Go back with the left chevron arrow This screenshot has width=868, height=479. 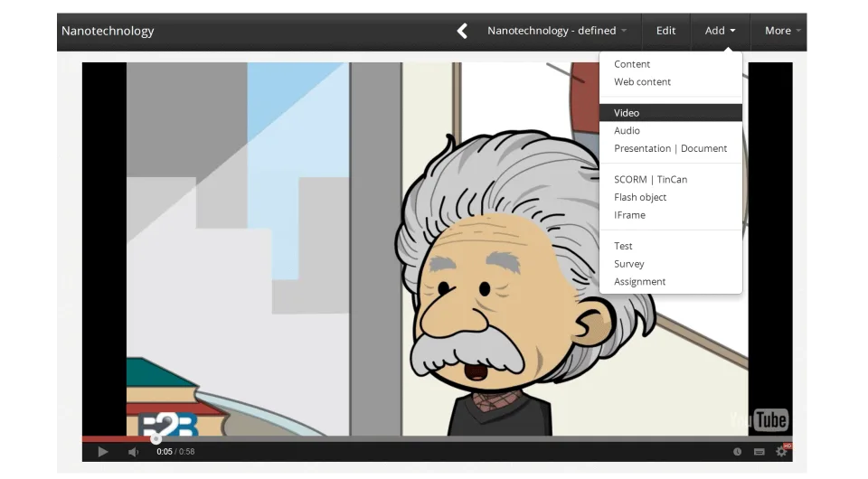click(x=462, y=31)
